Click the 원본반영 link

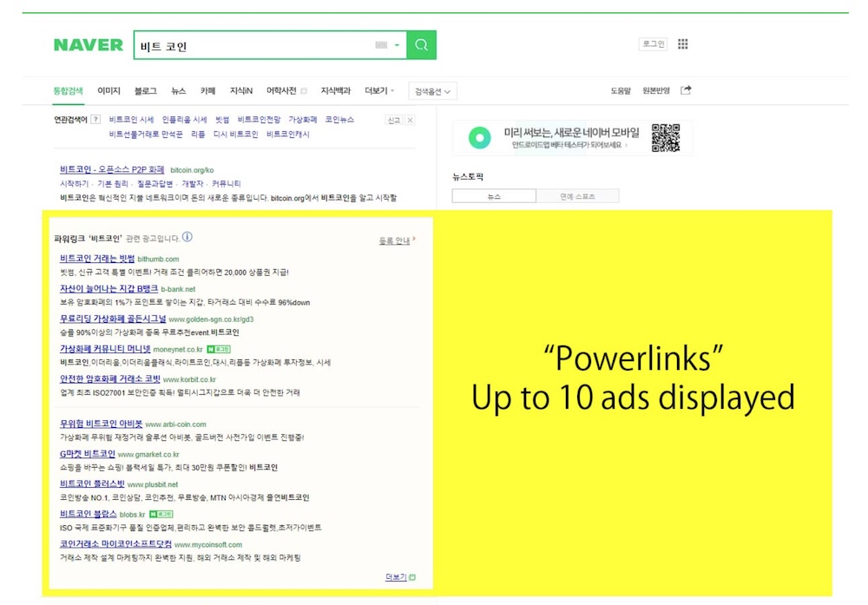click(x=656, y=91)
